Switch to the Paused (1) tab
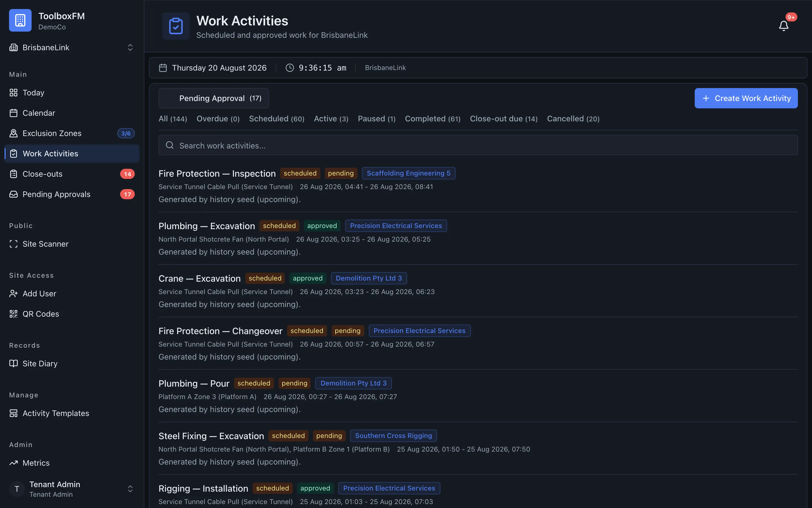This screenshot has height=508, width=812. tap(376, 119)
